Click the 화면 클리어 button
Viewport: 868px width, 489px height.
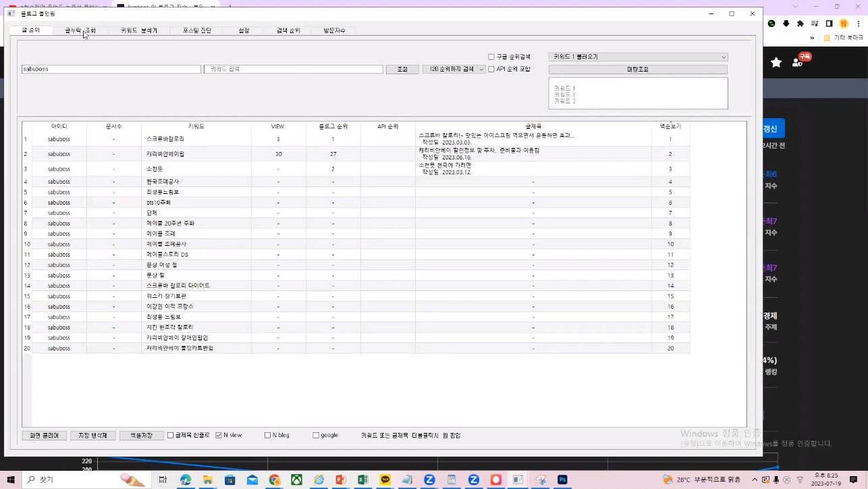(45, 436)
